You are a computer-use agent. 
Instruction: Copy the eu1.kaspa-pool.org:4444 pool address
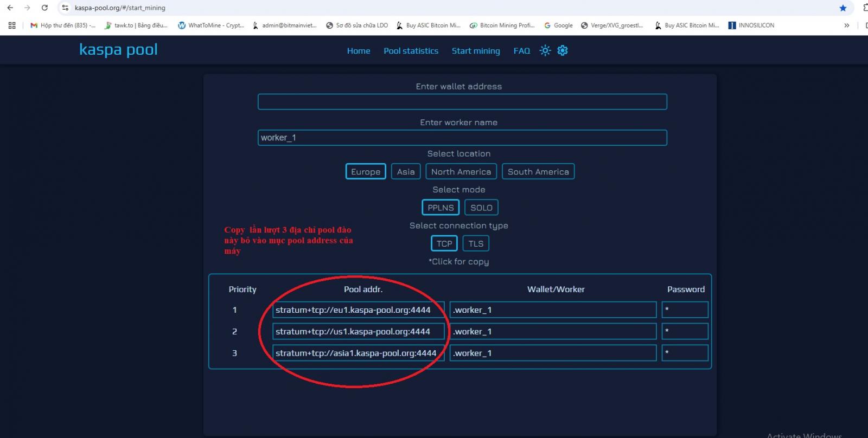coord(359,310)
